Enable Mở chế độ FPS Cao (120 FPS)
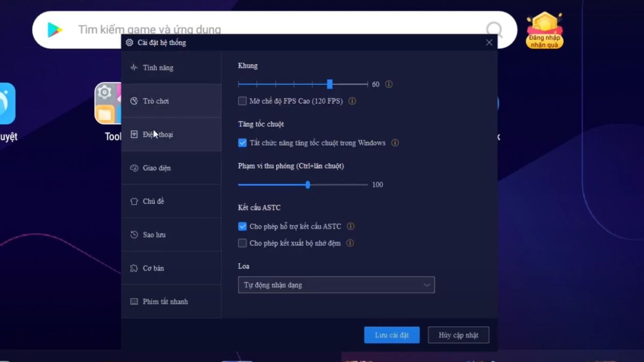 pos(243,101)
